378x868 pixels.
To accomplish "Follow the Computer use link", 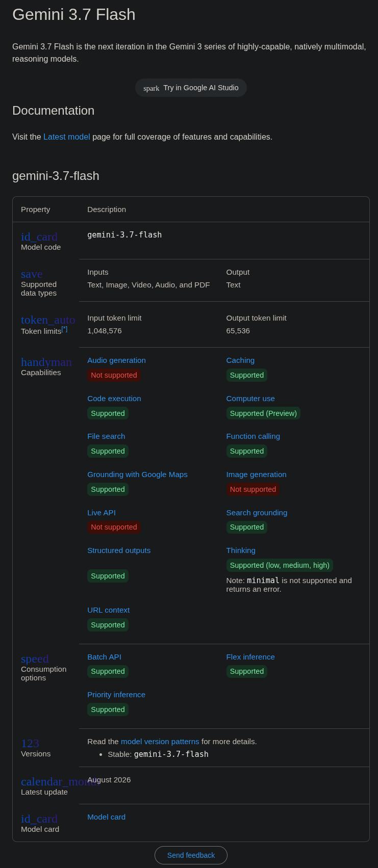I will pos(250,399).
